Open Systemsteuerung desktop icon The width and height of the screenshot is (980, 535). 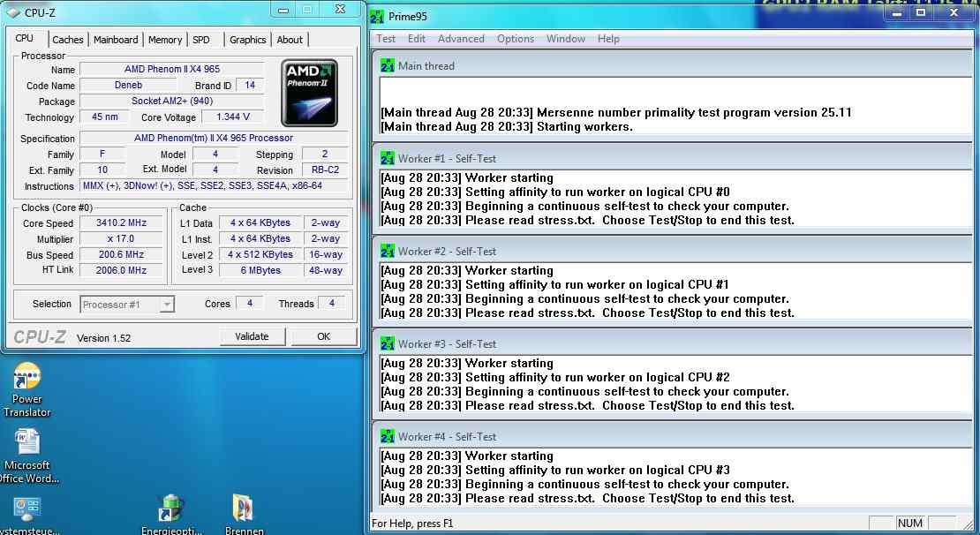point(26,516)
